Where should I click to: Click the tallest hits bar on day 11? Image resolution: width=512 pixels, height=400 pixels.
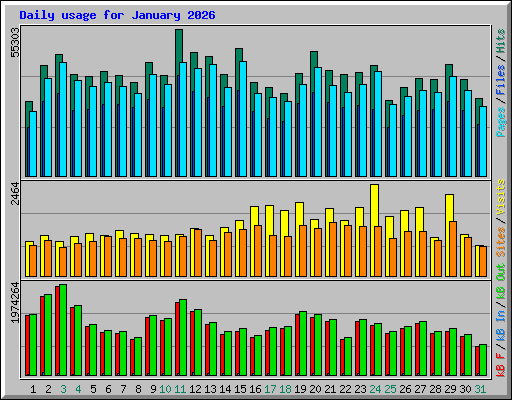click(179, 46)
